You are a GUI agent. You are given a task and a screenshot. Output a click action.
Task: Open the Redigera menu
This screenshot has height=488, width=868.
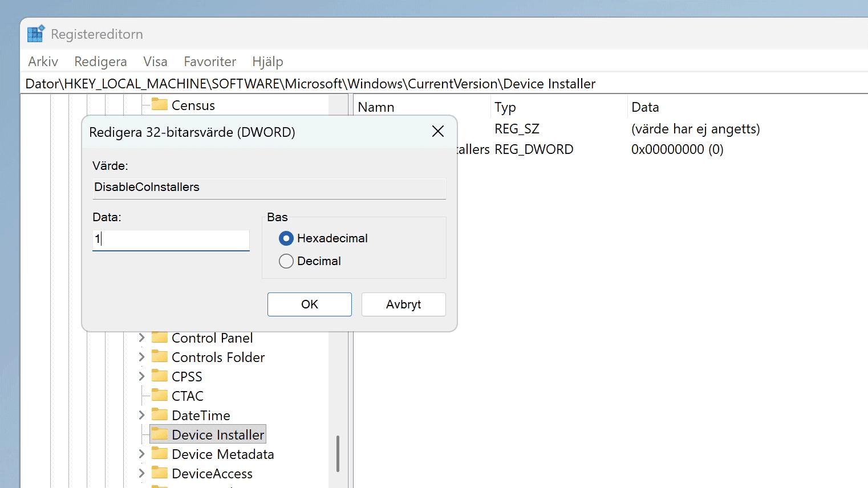[x=100, y=62]
